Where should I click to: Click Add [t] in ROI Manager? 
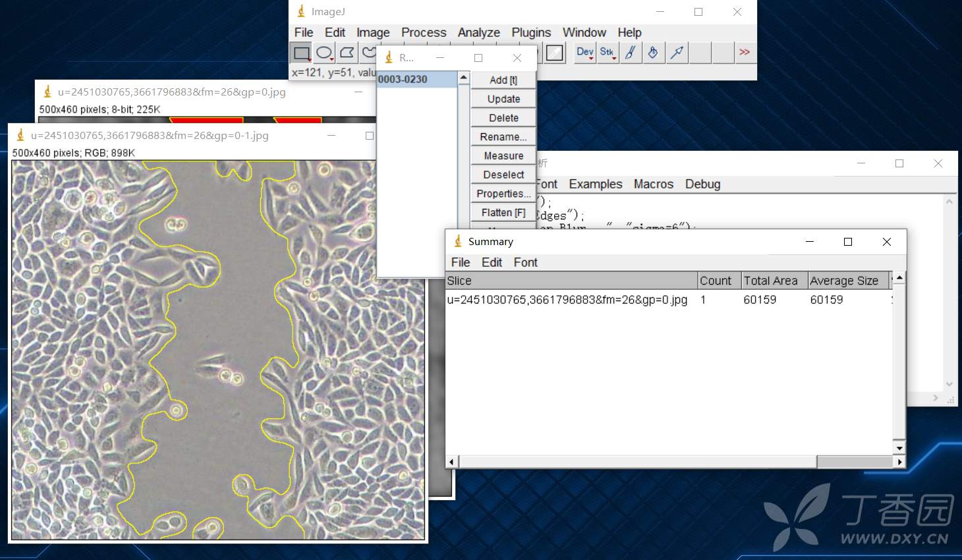click(503, 80)
